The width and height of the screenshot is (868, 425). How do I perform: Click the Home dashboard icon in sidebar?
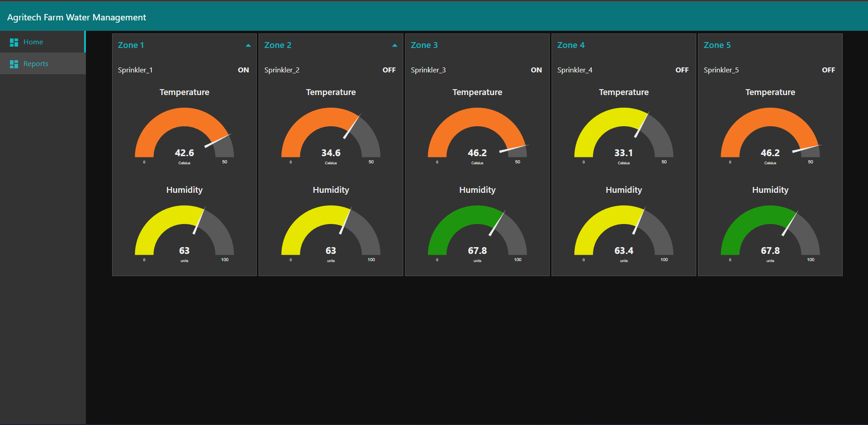pos(14,42)
